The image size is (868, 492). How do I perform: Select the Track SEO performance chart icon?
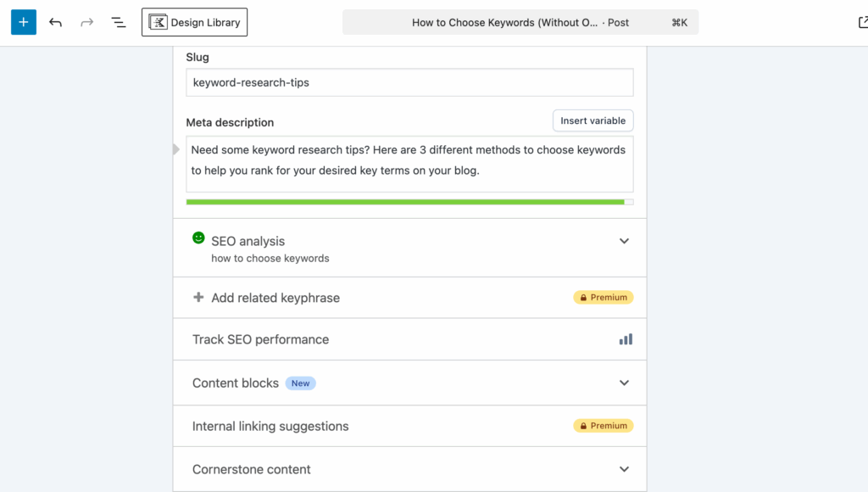coord(626,338)
